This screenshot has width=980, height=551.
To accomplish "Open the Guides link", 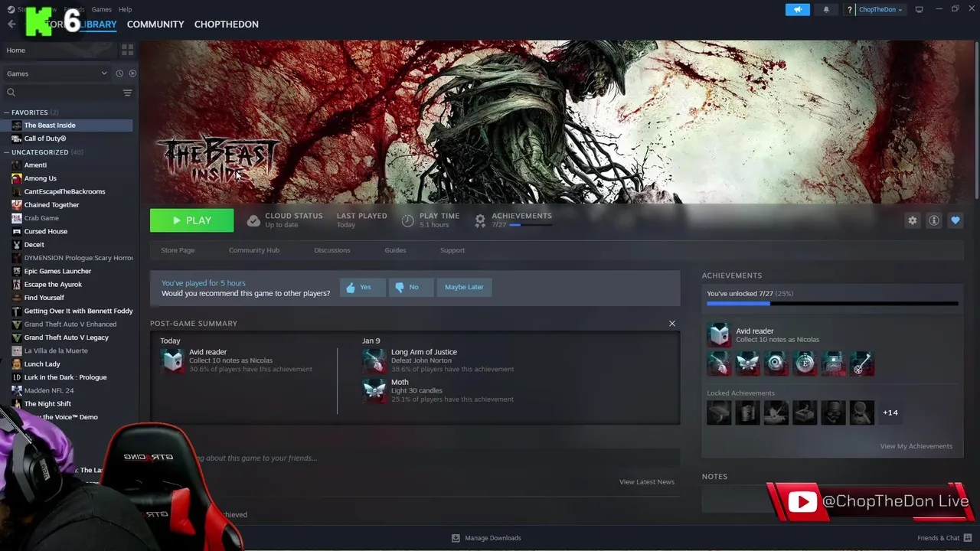I will (395, 250).
